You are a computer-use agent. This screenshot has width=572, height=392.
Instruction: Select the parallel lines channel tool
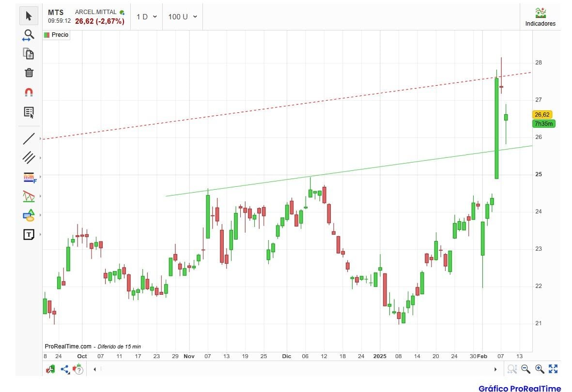(29, 158)
